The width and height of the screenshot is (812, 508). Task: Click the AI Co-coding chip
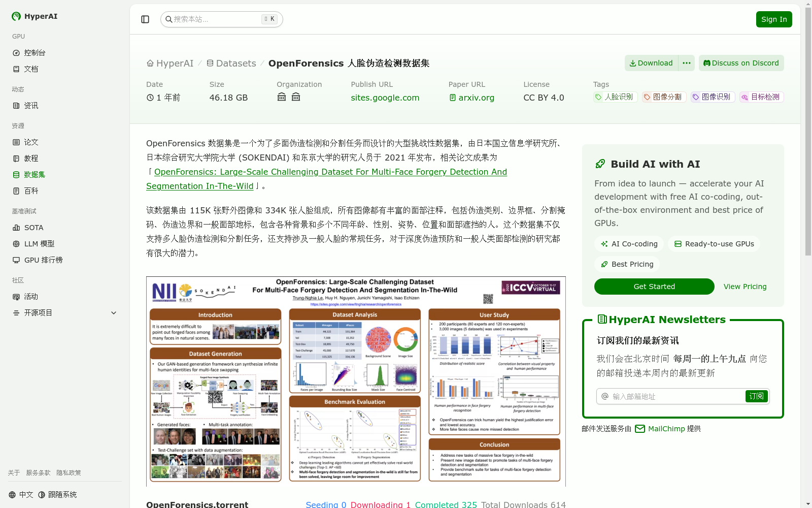pyautogui.click(x=629, y=244)
